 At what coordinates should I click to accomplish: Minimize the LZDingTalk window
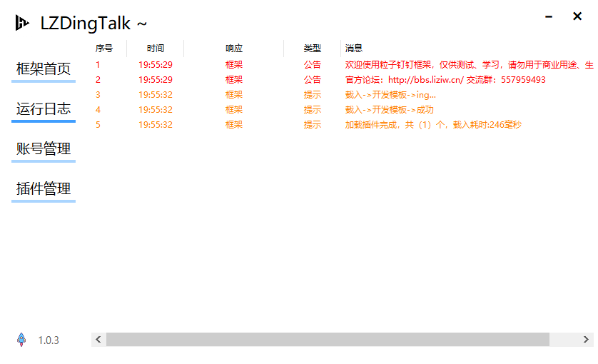(x=549, y=16)
